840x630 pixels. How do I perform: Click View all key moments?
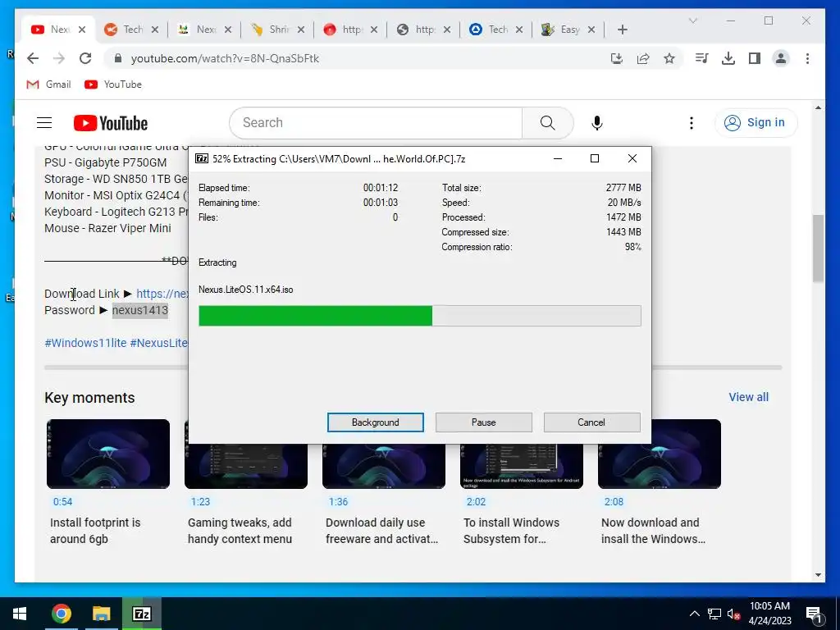coord(748,397)
